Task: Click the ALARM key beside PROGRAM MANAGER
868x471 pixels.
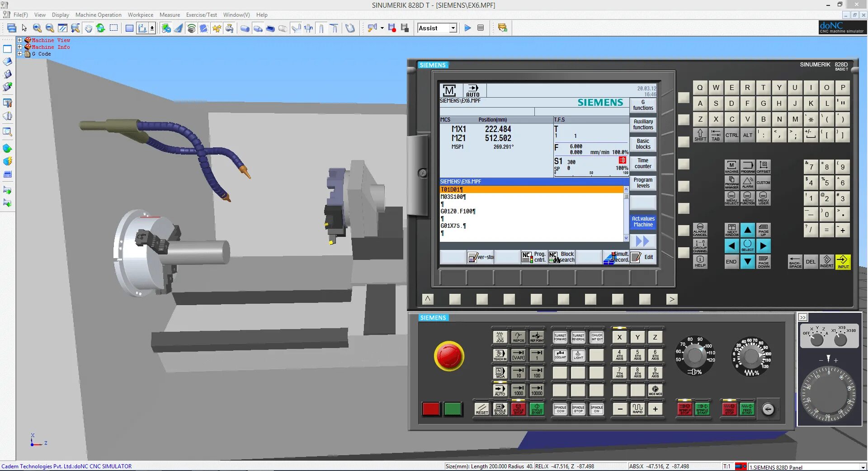Action: coord(748,183)
